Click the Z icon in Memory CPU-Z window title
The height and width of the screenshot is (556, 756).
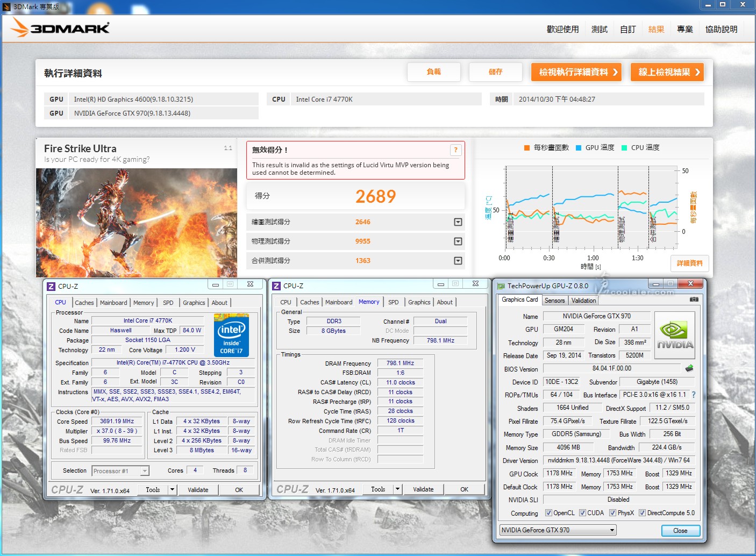pos(276,286)
